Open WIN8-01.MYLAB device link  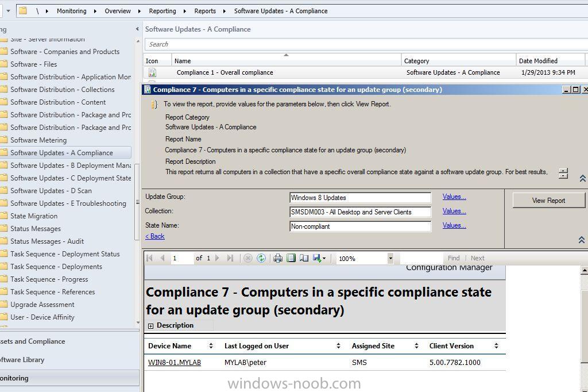175,362
